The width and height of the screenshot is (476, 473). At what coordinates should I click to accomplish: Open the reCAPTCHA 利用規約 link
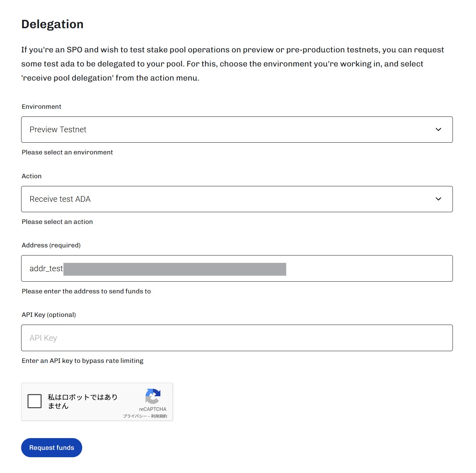click(159, 416)
